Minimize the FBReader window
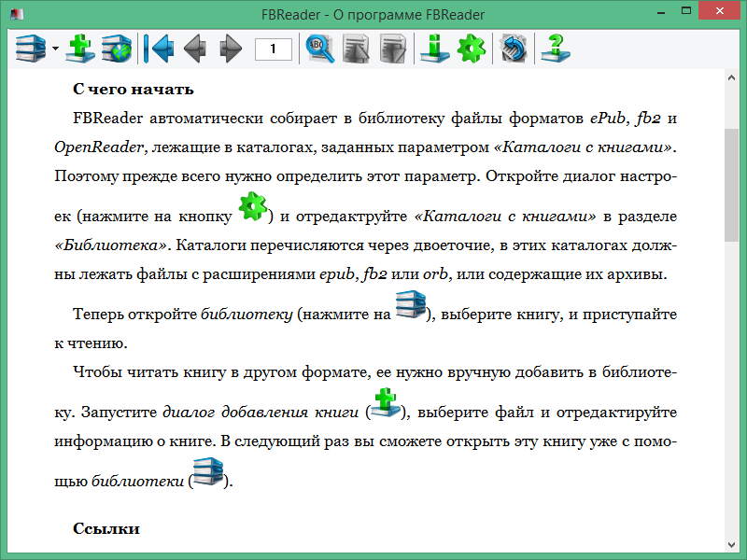747x560 pixels. coord(661,12)
